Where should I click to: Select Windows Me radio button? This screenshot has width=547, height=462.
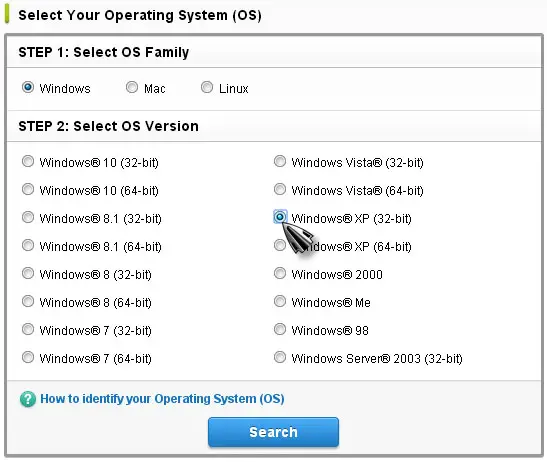(x=280, y=301)
